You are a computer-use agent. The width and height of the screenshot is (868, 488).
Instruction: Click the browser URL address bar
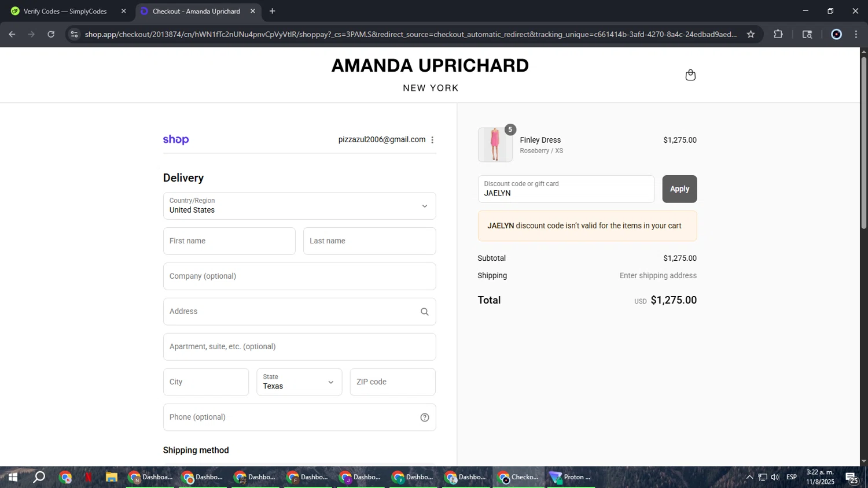411,34
